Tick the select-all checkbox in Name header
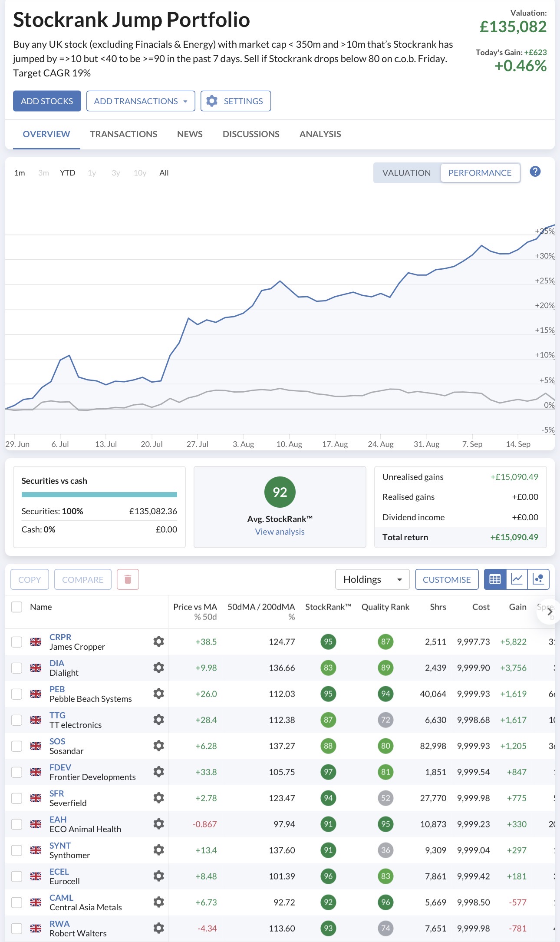The height and width of the screenshot is (942, 560). (x=16, y=607)
